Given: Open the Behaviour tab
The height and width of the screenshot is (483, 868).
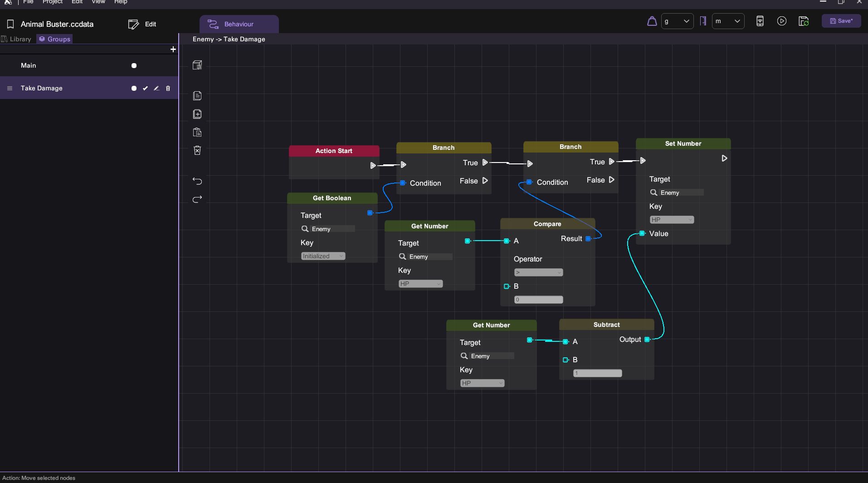Looking at the screenshot, I should coord(239,24).
